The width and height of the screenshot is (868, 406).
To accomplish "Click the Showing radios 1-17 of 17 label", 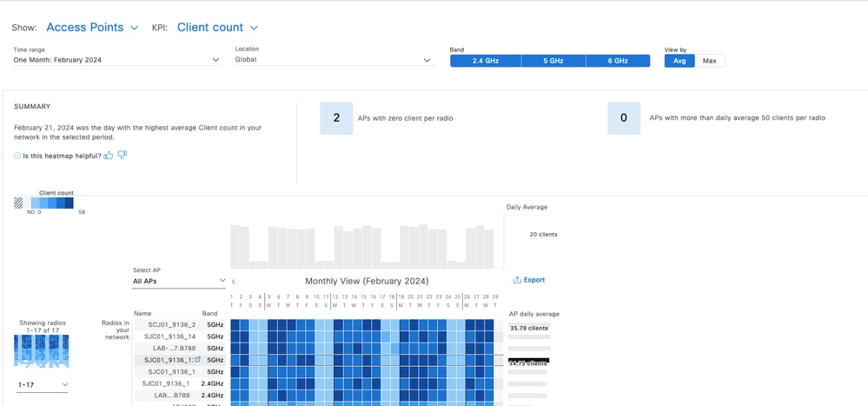I will [x=42, y=326].
